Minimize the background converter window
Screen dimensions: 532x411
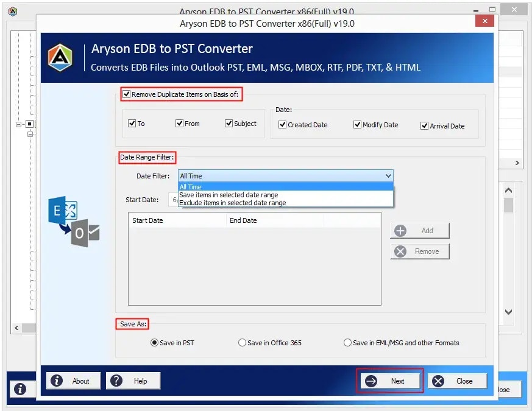tap(476, 10)
